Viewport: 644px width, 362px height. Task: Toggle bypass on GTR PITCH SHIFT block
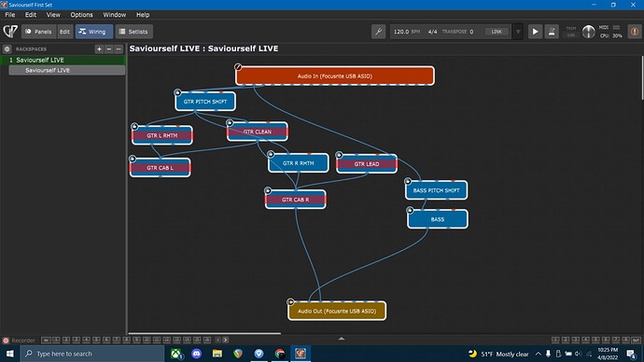coord(177,92)
